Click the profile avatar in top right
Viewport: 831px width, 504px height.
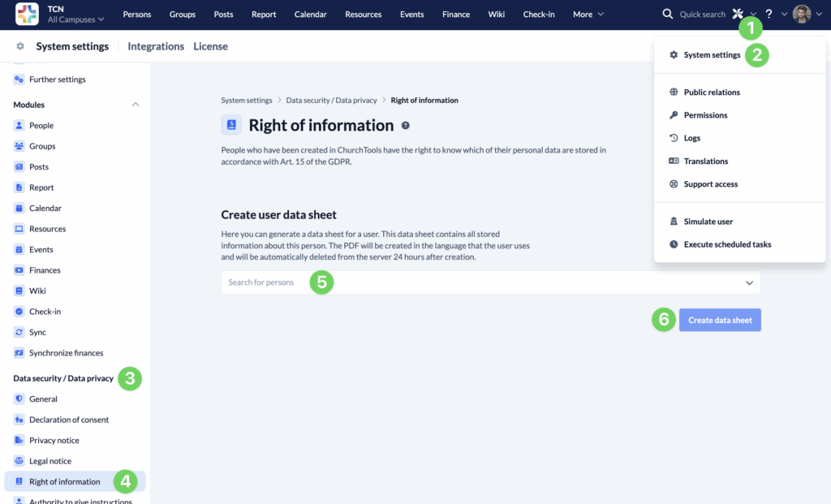800,14
